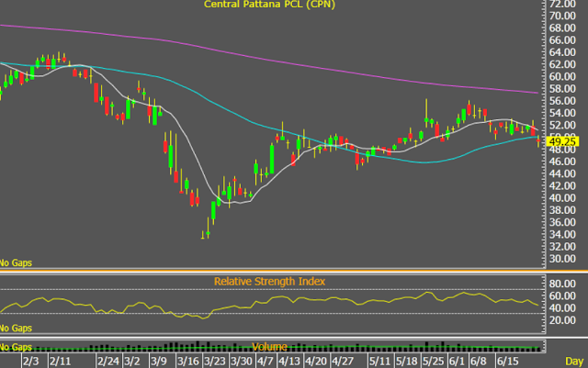Select the 3/16 date marker on timeline
The image size is (588, 368).
tap(187, 362)
